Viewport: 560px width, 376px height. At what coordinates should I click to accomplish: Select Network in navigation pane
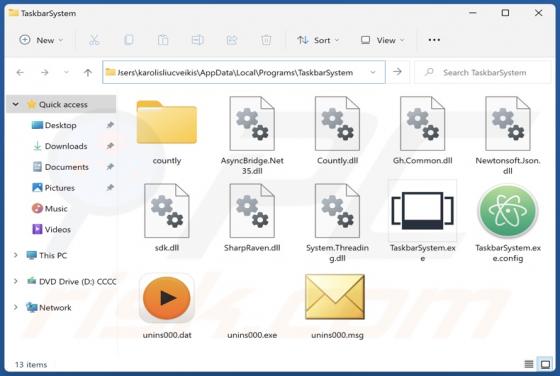(49, 307)
